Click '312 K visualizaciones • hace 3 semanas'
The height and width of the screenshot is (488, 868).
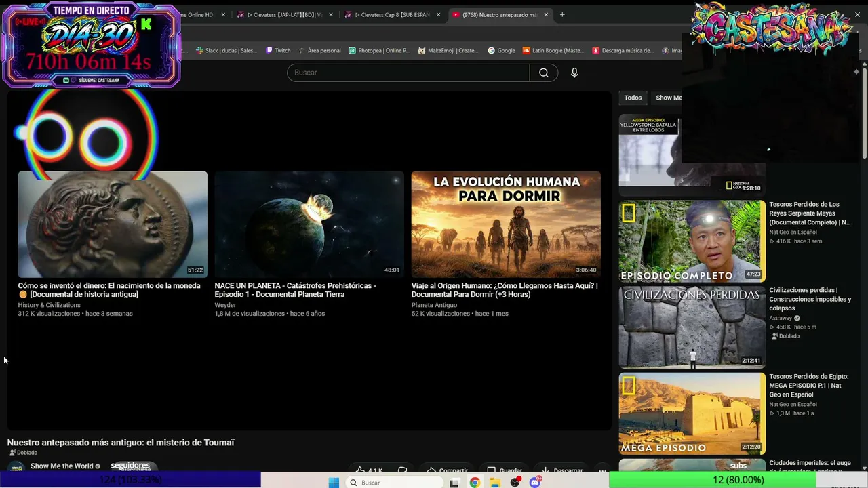75,314
